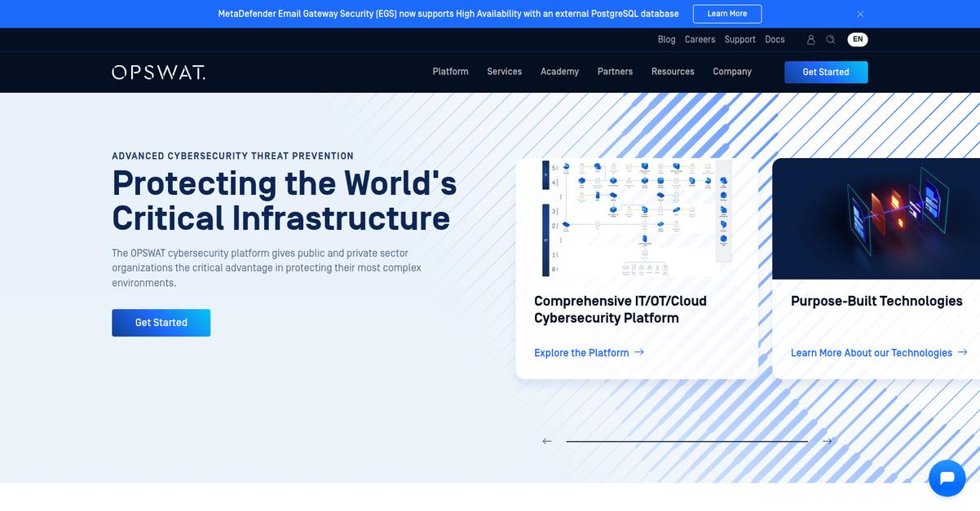
Task: Click Advanced Cybersecurity Threat Prevention tagline
Action: 232,156
